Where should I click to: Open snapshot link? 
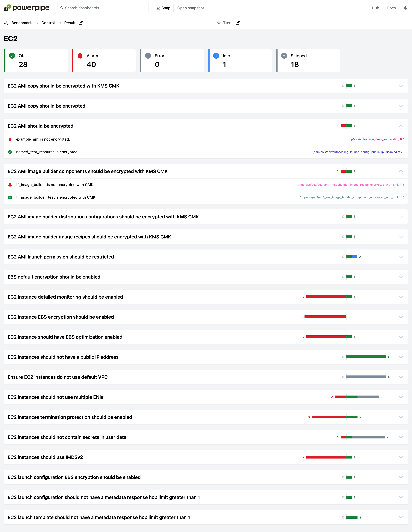[192, 8]
